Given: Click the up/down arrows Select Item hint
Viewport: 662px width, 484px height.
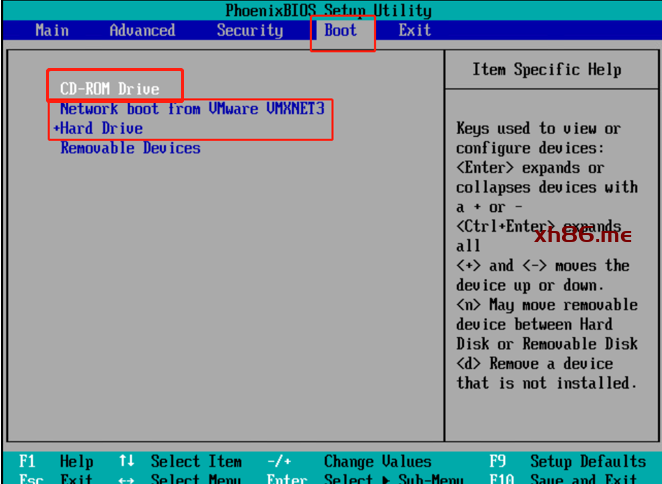Looking at the screenshot, I should 180,461.
